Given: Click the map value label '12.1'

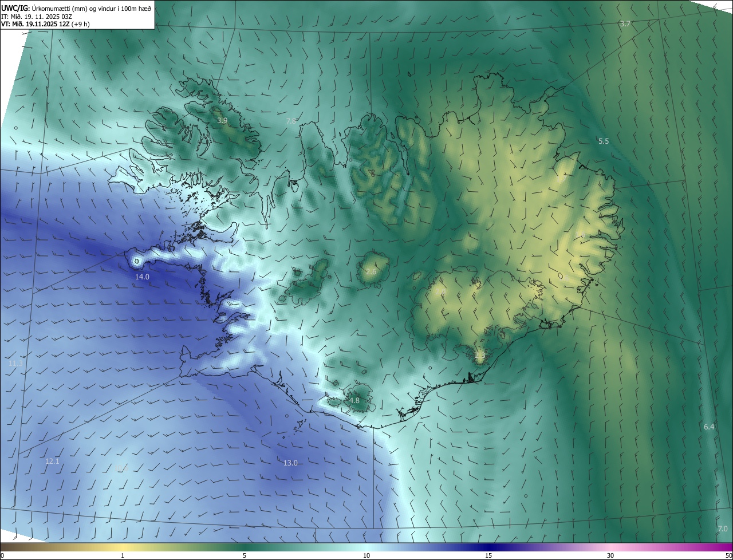Looking at the screenshot, I should pos(52,461).
